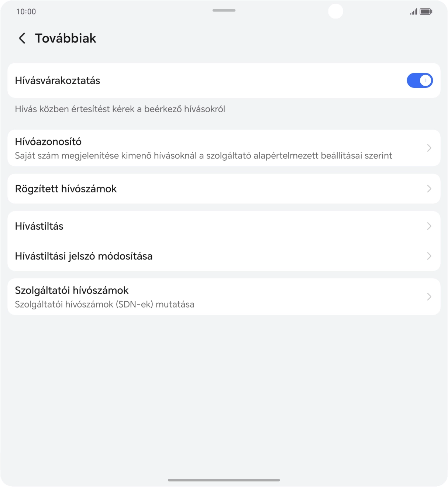
Task: Tap the navigation handle at bottom
Action: [224, 479]
